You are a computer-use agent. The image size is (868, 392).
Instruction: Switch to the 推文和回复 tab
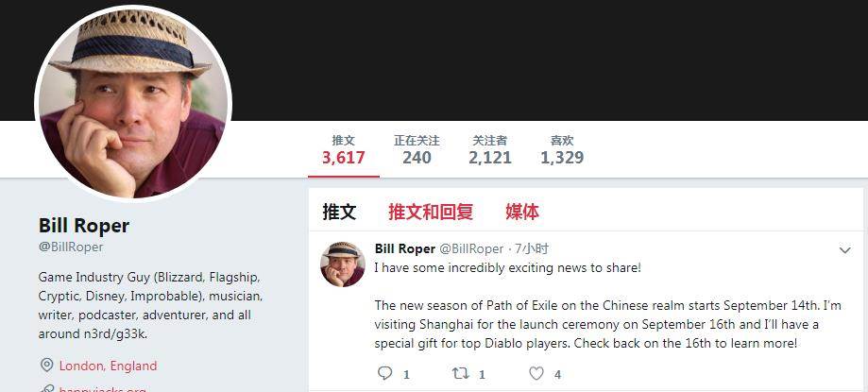[x=430, y=212]
